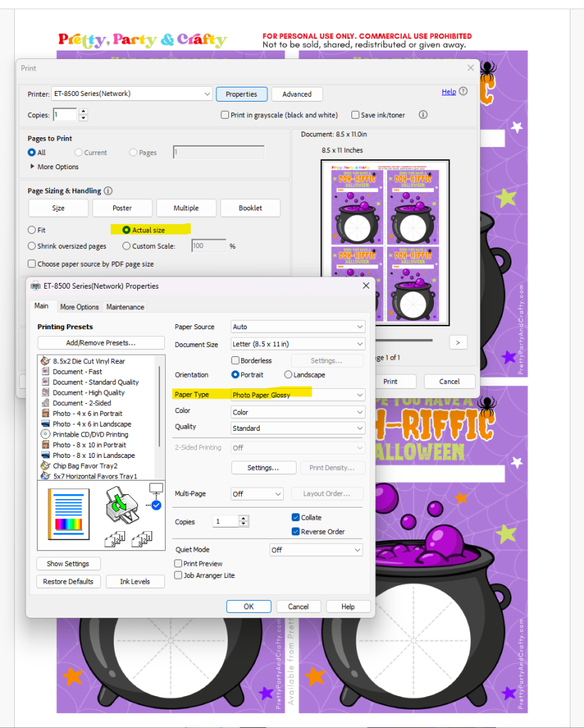
Task: Click the Help question mark icon
Action: pos(463,92)
